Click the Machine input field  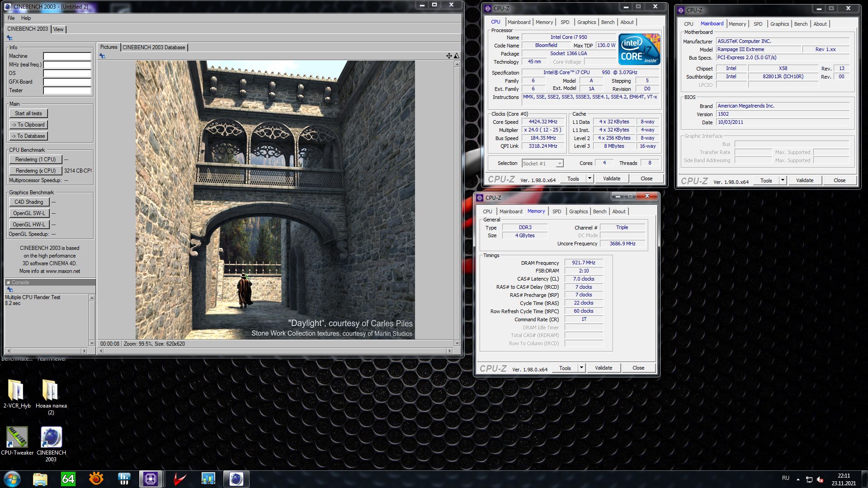[x=67, y=56]
